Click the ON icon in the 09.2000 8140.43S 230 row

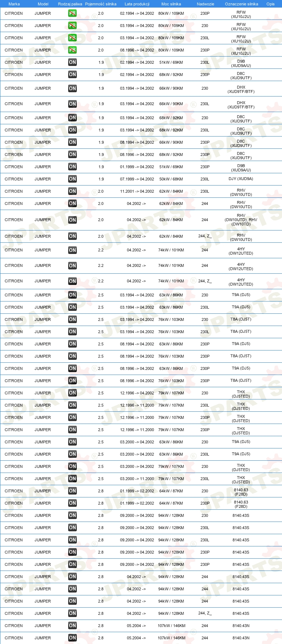(x=72, y=515)
